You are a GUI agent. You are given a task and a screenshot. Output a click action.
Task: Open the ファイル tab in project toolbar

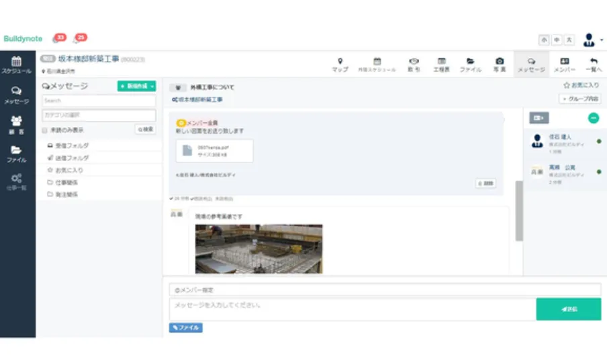pyautogui.click(x=470, y=64)
